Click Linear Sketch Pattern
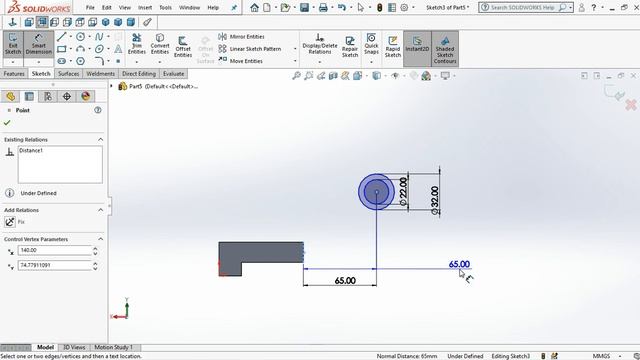Image resolution: width=640 pixels, height=360 pixels. [249, 49]
